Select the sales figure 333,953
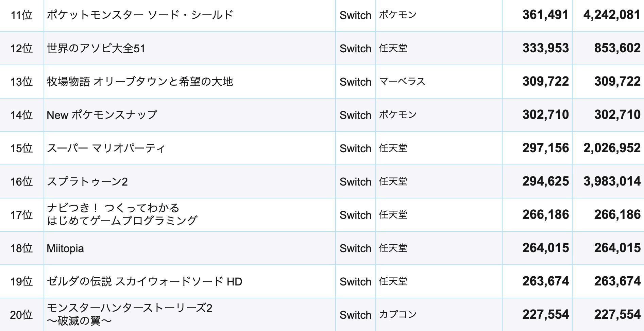The image size is (644, 331). 545,48
